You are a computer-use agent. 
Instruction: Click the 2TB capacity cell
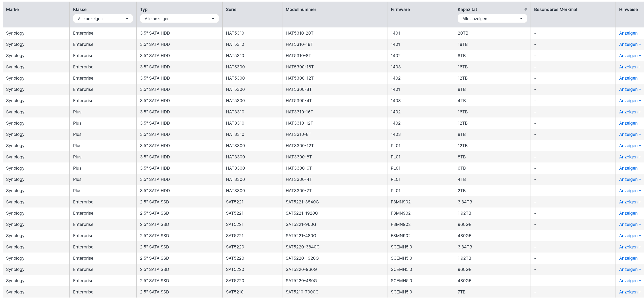461,190
